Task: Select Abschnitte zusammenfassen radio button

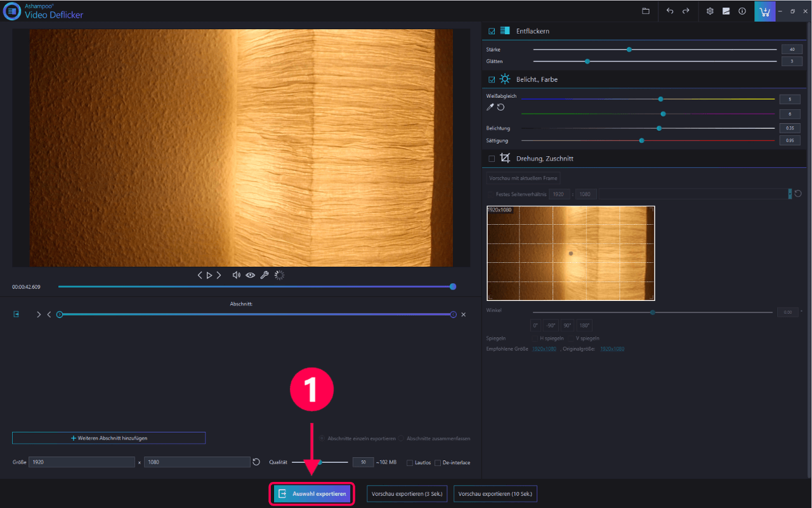Action: 402,438
